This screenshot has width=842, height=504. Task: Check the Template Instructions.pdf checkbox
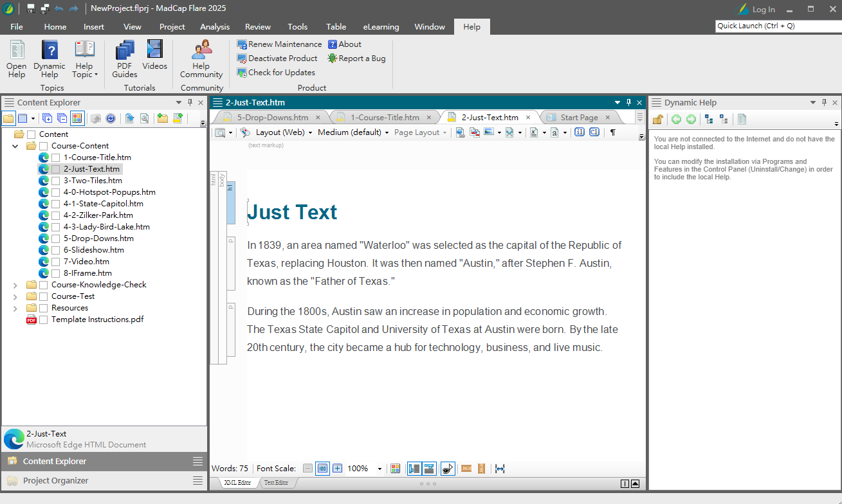tap(44, 319)
